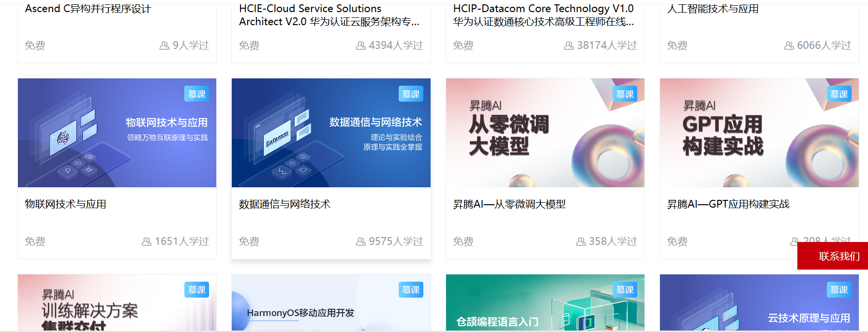Click the 慕课 badge on 训练解决方案 thumbnail

pos(197,289)
